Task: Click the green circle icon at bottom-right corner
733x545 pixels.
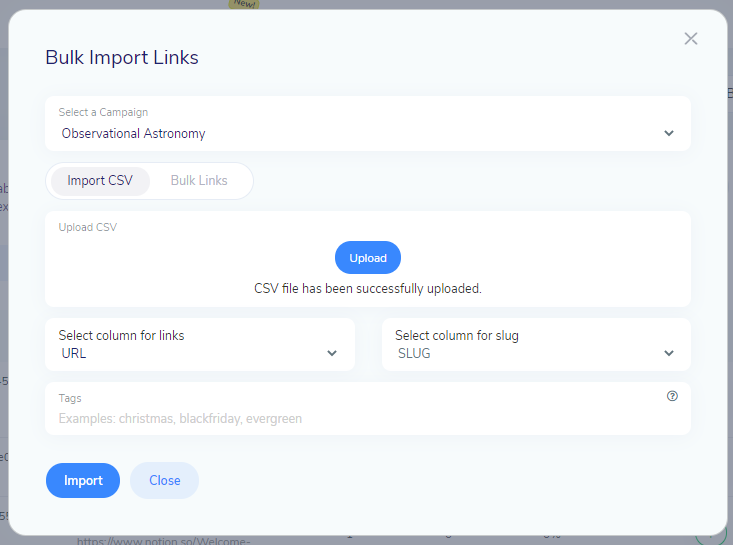Action: (711, 534)
